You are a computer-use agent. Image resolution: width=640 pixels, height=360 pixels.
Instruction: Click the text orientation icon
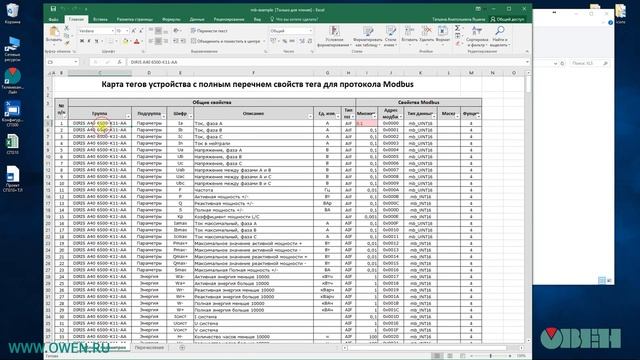[176, 31]
